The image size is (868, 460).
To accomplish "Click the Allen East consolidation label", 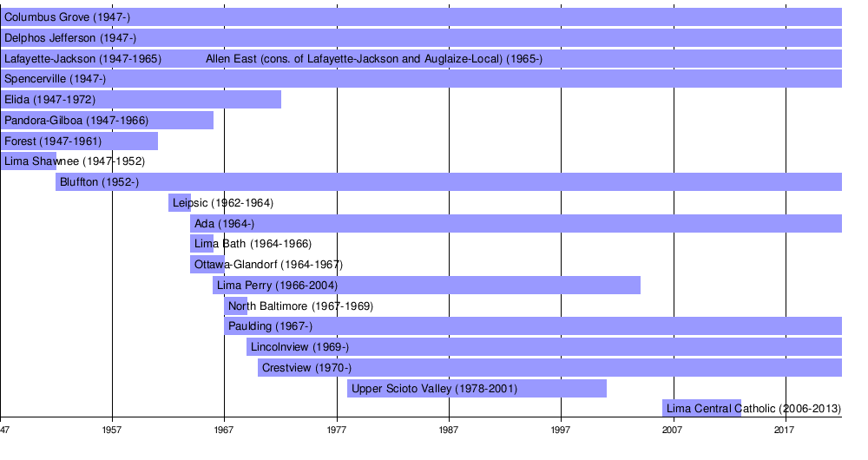I will [x=374, y=59].
